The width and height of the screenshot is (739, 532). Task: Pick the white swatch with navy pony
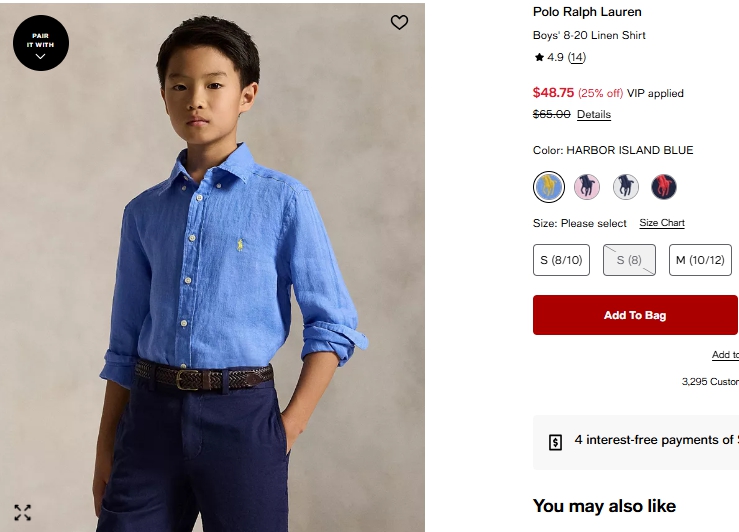click(626, 186)
